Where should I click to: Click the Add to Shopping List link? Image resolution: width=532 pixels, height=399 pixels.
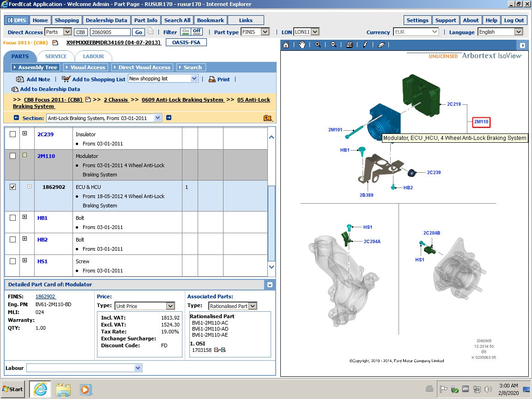coord(98,79)
